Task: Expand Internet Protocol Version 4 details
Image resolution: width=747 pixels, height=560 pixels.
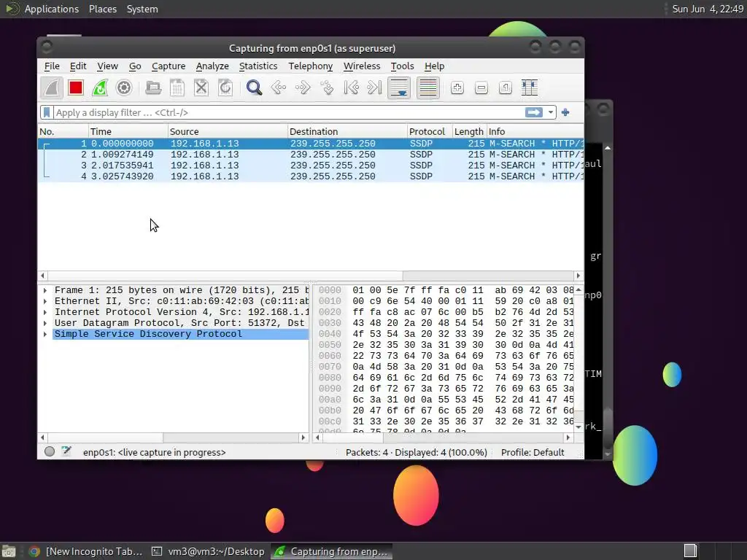Action: 45,312
